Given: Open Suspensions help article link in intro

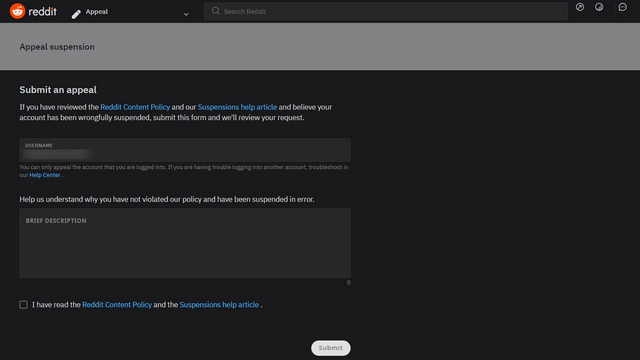Looking at the screenshot, I should pos(237,107).
